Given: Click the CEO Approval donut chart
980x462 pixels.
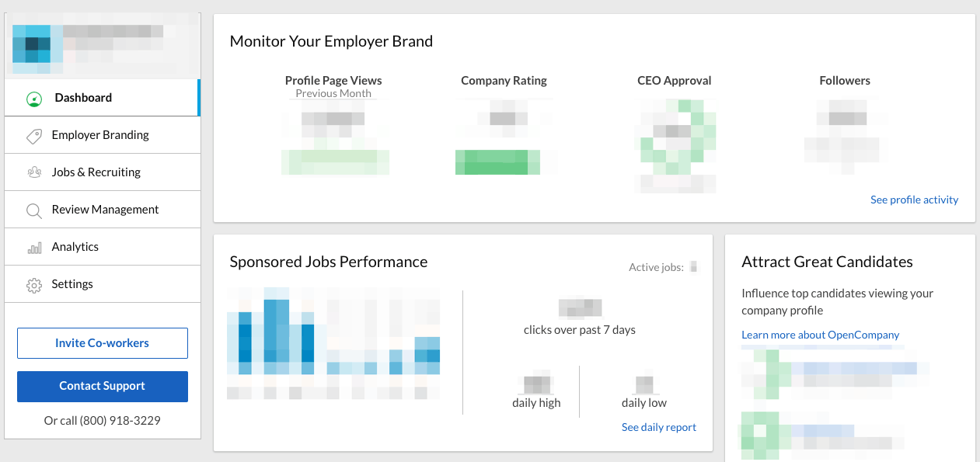Looking at the screenshot, I should pos(675,144).
